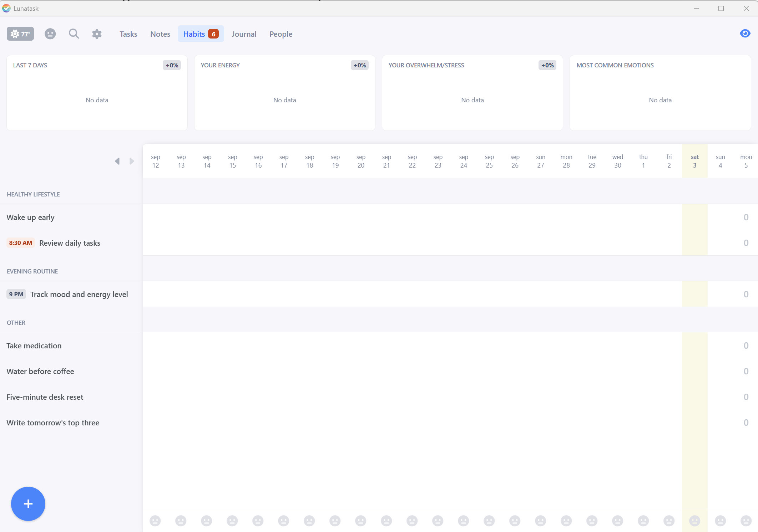
Task: Set mood face for sep 25
Action: pos(489,521)
